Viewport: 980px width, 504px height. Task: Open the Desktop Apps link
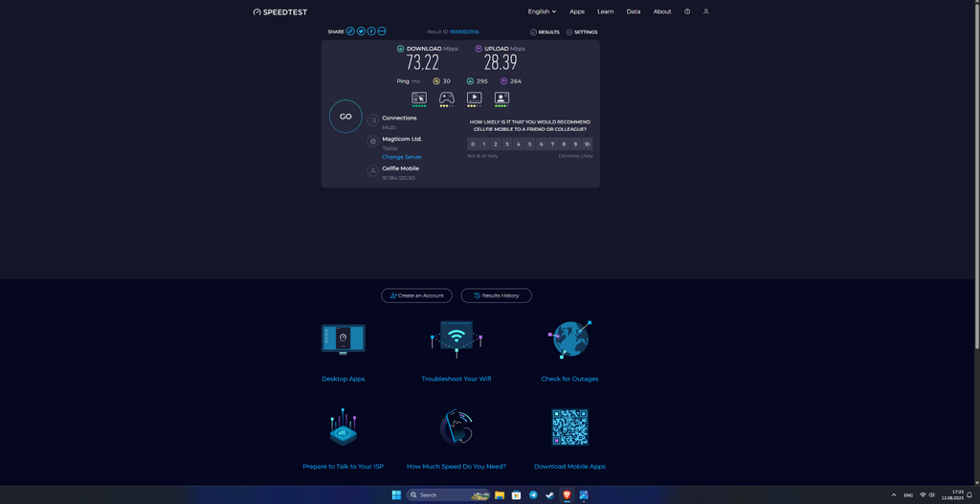(344, 379)
